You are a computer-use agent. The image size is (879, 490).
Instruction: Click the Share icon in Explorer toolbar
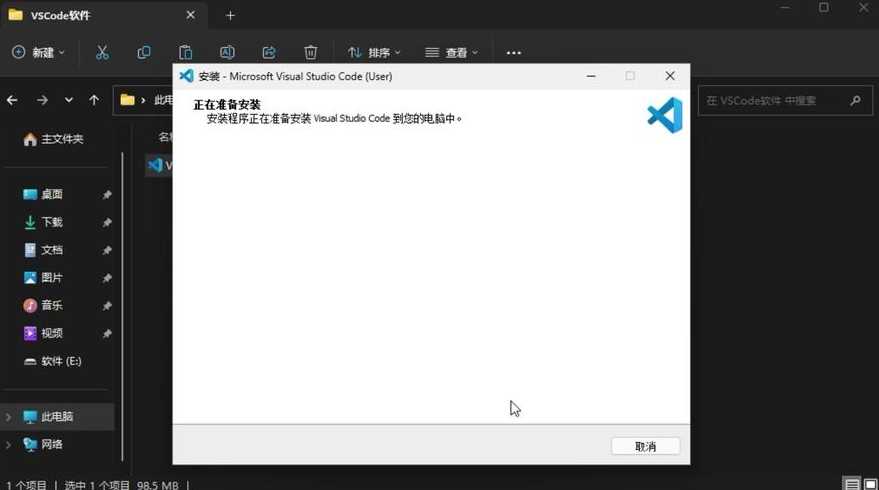[269, 53]
